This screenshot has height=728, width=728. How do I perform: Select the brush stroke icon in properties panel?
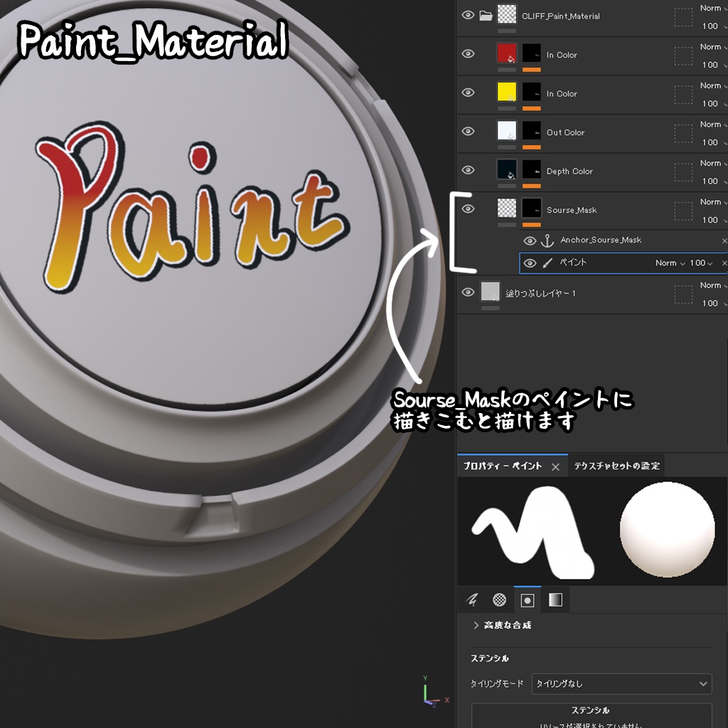tap(470, 599)
